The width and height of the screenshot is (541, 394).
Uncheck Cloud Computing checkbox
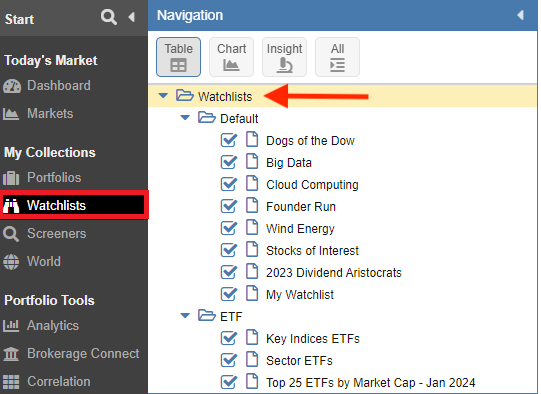229,184
